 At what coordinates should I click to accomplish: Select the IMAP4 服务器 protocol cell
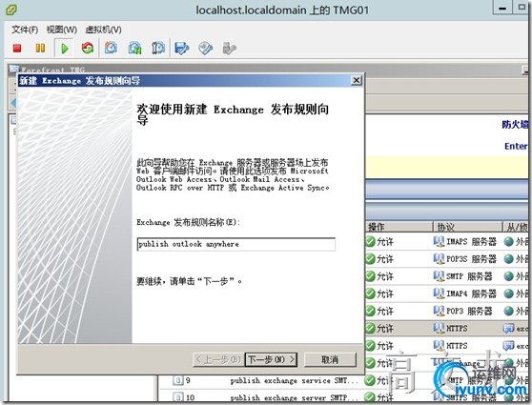pos(465,294)
